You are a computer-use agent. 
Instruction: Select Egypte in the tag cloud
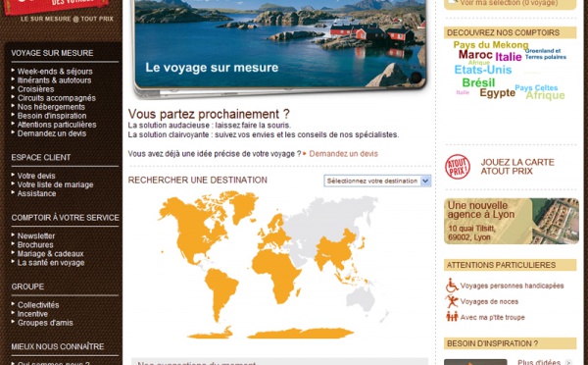tap(497, 93)
